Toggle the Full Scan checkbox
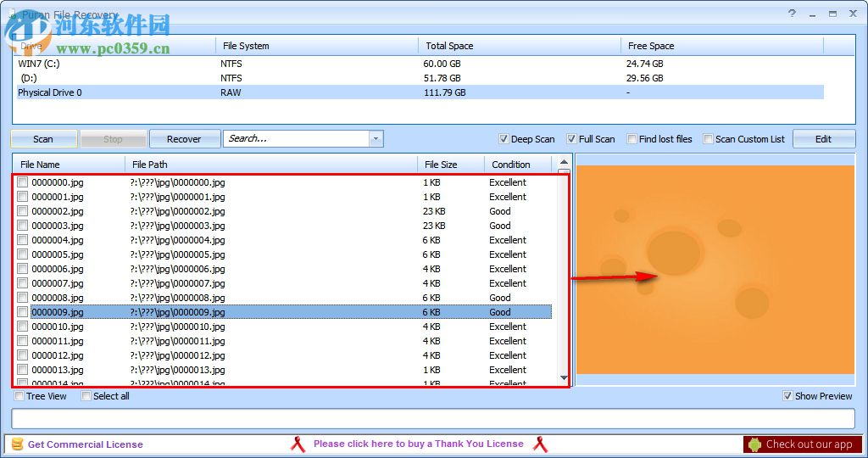Image resolution: width=868 pixels, height=458 pixels. coord(571,139)
